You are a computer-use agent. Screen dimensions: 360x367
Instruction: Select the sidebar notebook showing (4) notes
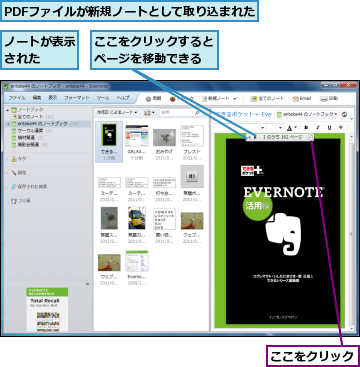coord(30,145)
